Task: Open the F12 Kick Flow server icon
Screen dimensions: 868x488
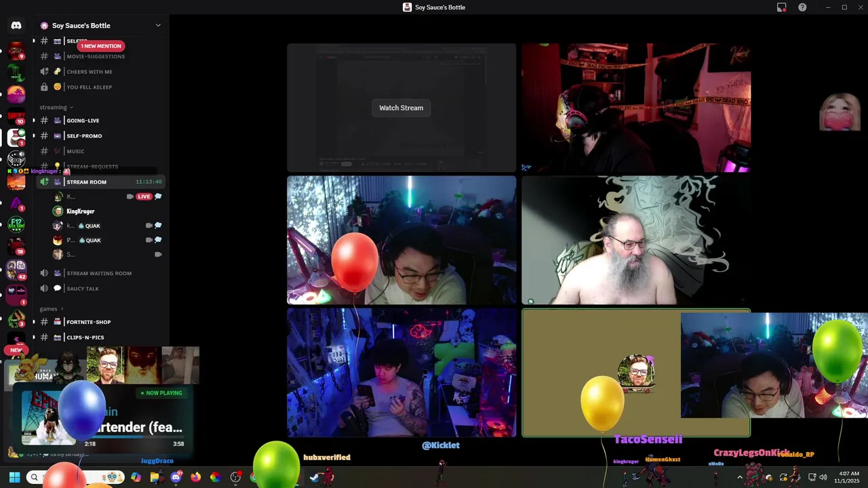Action: 16,226
